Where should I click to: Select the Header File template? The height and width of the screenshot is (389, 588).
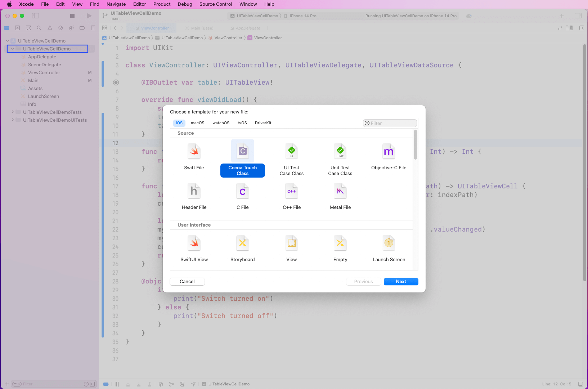[x=194, y=191]
